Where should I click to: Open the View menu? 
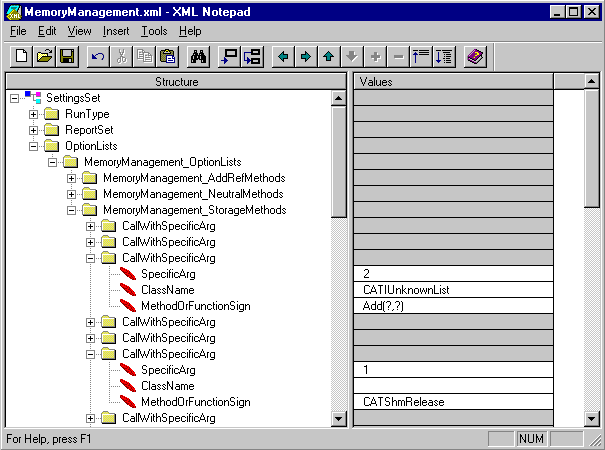pos(79,31)
